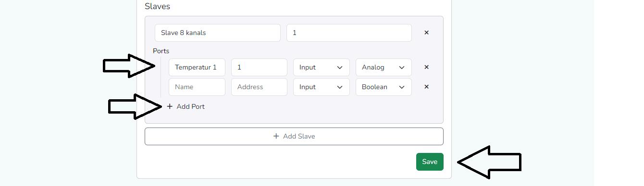
Task: Click the plus icon beside Add Slave
Action: (276, 136)
